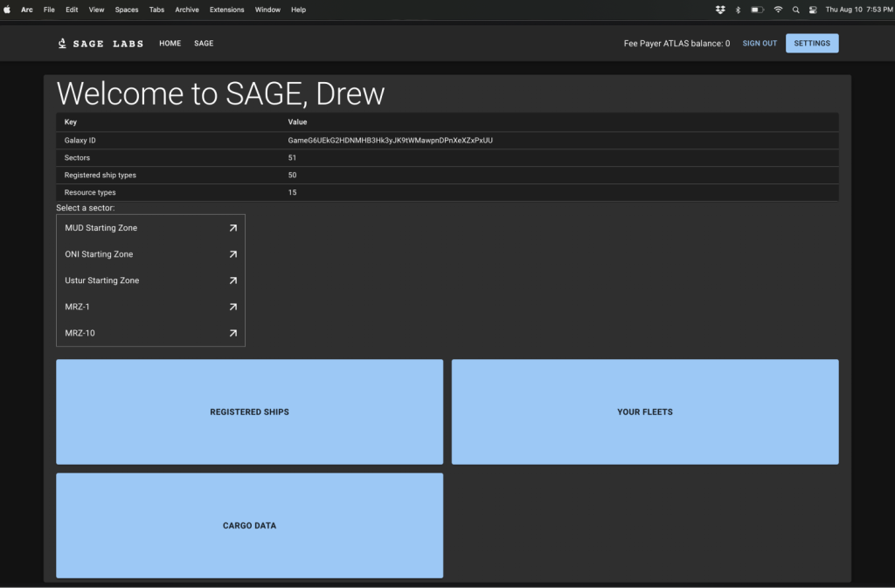Open the Window menu

click(267, 10)
